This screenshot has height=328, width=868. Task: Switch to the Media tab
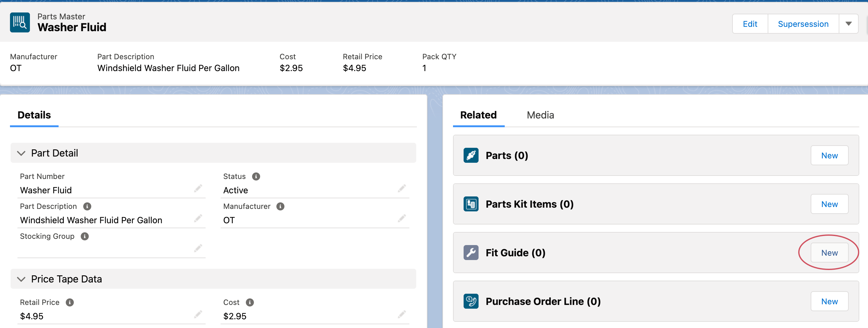(x=540, y=115)
